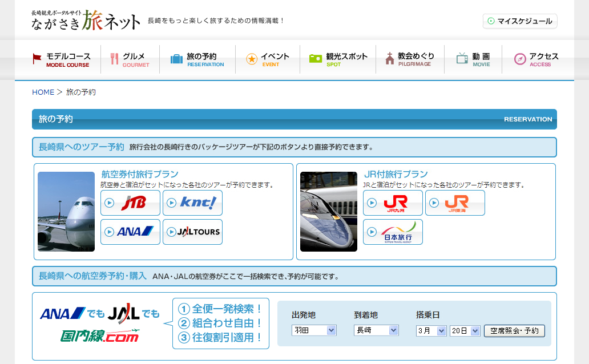The image size is (589, 364).
Task: Click the red flag Model Course icon
Action: 37,59
